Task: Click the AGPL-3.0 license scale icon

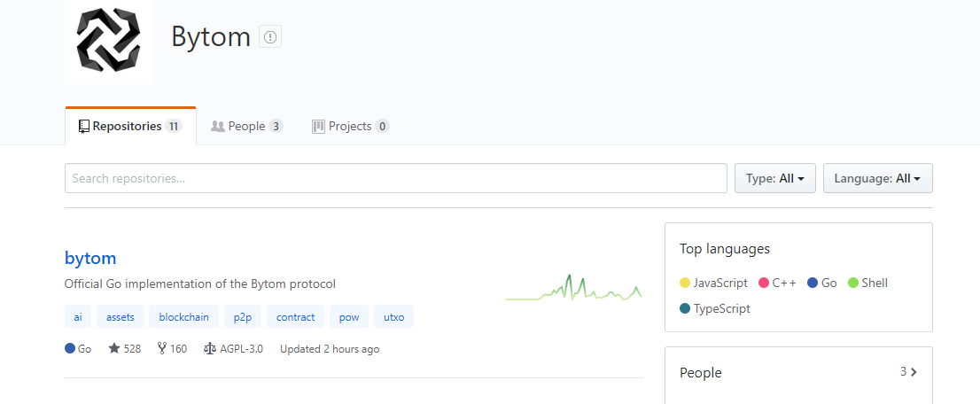Action: 210,348
